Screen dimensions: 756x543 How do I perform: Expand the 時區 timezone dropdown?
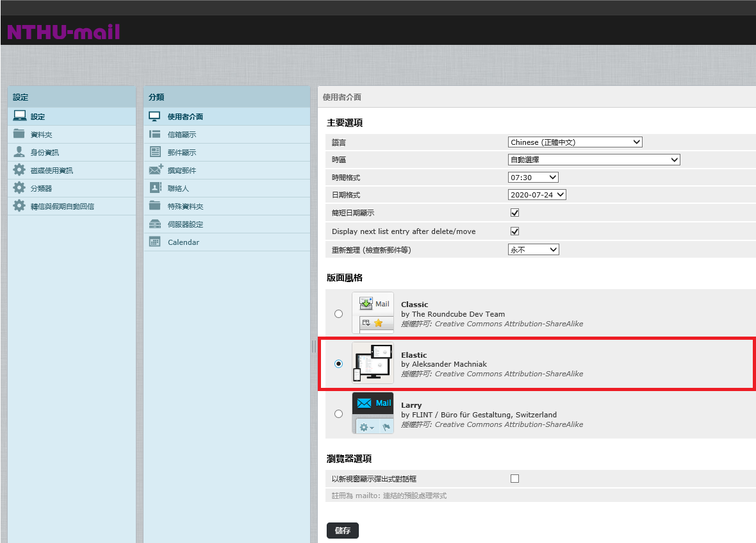tap(593, 160)
